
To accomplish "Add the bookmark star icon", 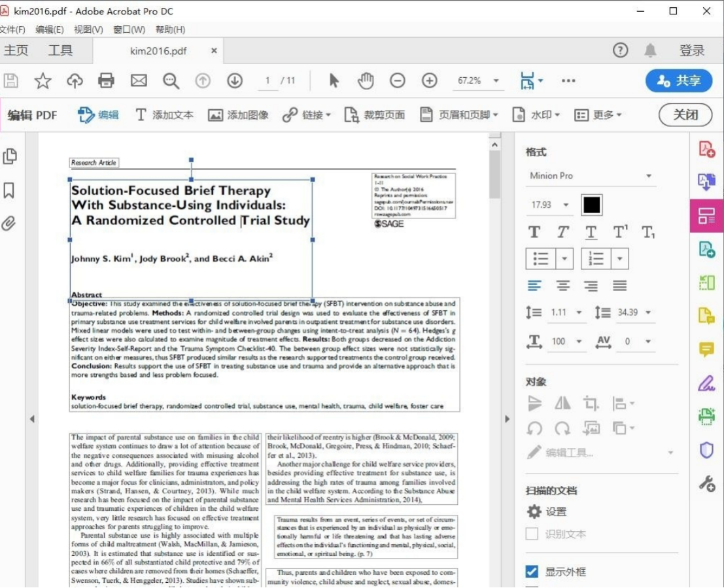I will [43, 81].
